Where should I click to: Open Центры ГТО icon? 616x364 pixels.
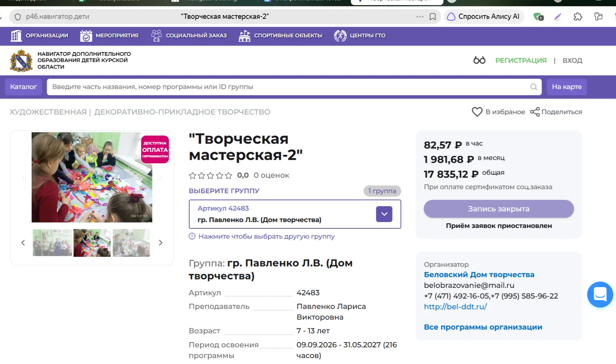pyautogui.click(x=340, y=35)
